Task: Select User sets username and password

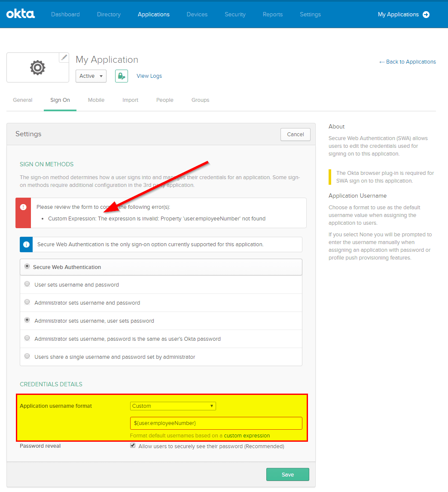Action: pyautogui.click(x=27, y=284)
